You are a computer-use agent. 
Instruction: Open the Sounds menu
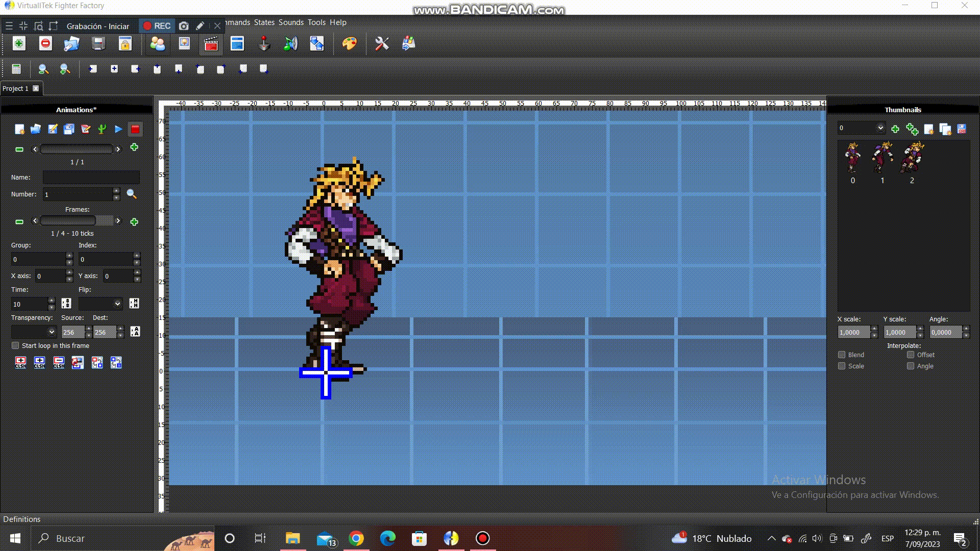pyautogui.click(x=291, y=22)
